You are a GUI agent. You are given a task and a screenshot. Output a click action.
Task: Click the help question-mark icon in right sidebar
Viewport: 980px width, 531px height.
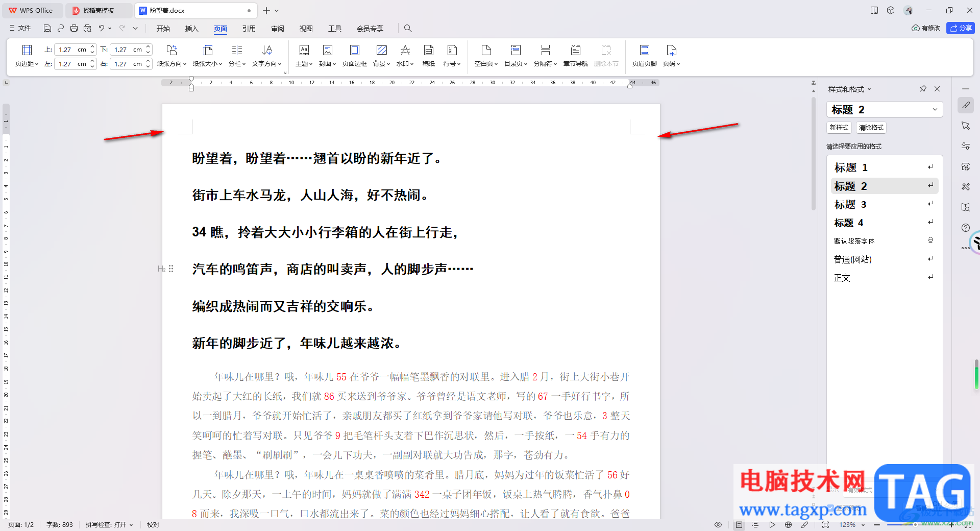click(x=965, y=228)
